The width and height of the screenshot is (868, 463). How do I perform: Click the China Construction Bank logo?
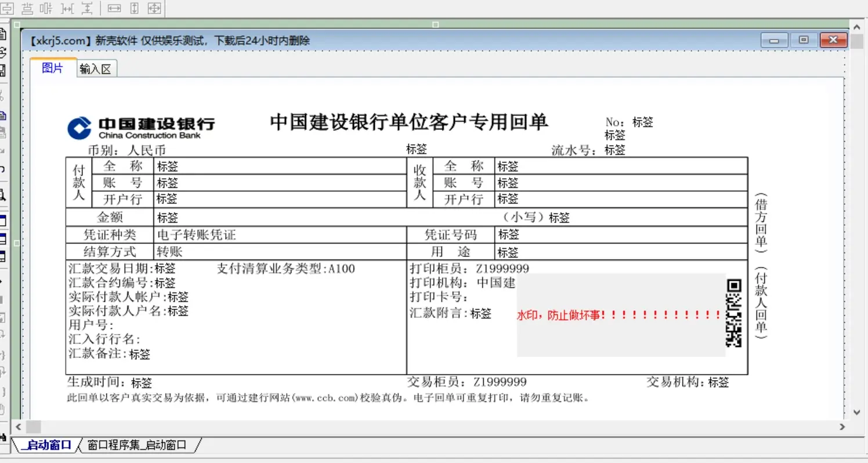coord(141,128)
